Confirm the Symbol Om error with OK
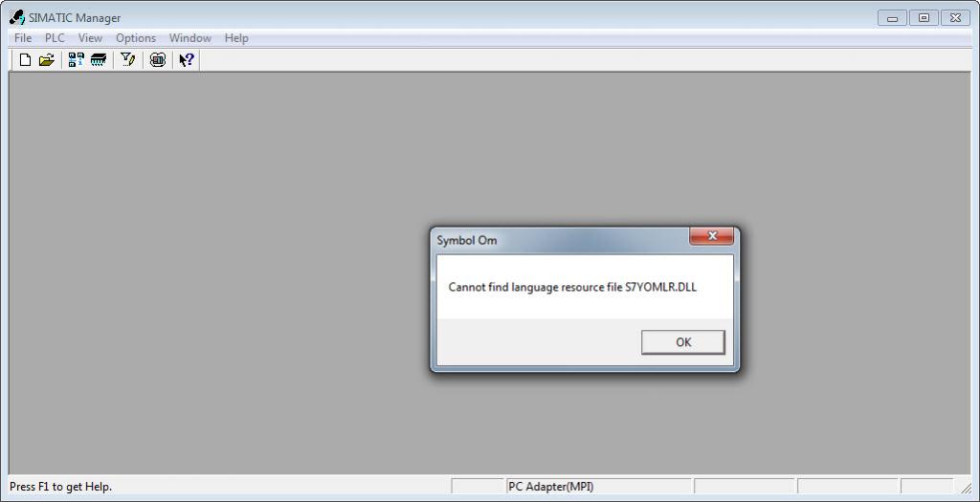The width and height of the screenshot is (980, 502). click(683, 342)
